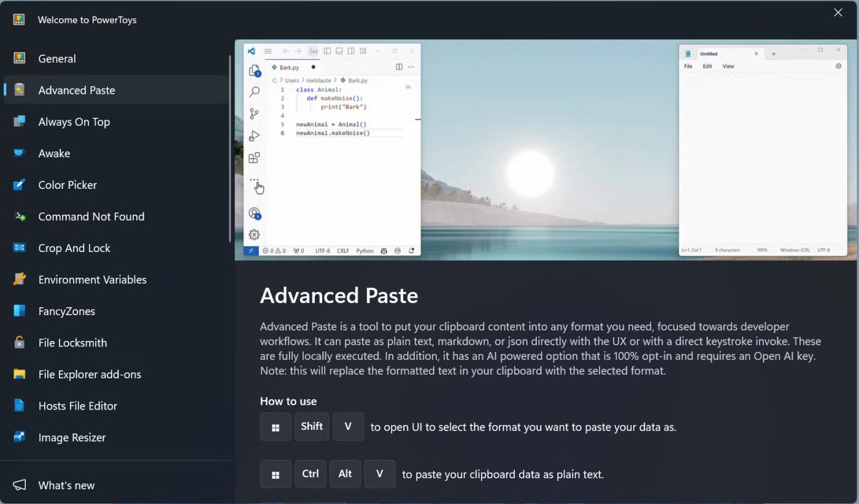Close the Welcome to PowerToys window
The image size is (859, 504).
coord(838,13)
